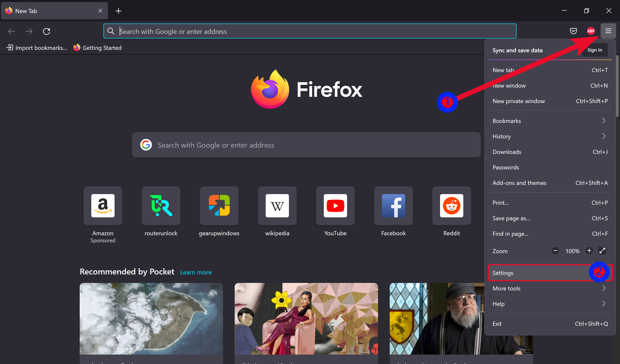Choose Find in page menu item
Viewport: 620px width, 364px height.
550,234
